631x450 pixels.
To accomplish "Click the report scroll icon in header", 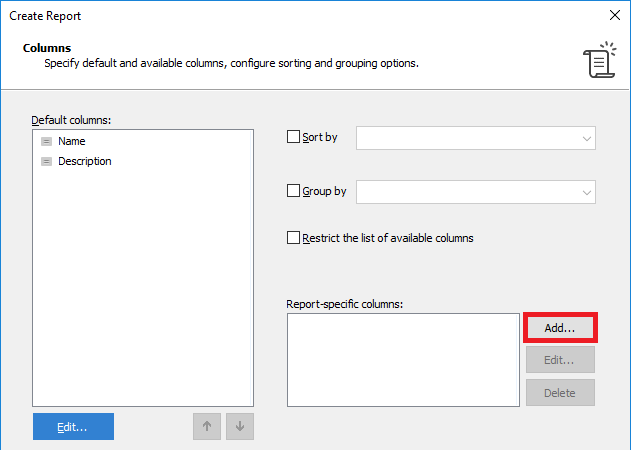I will coord(598,60).
